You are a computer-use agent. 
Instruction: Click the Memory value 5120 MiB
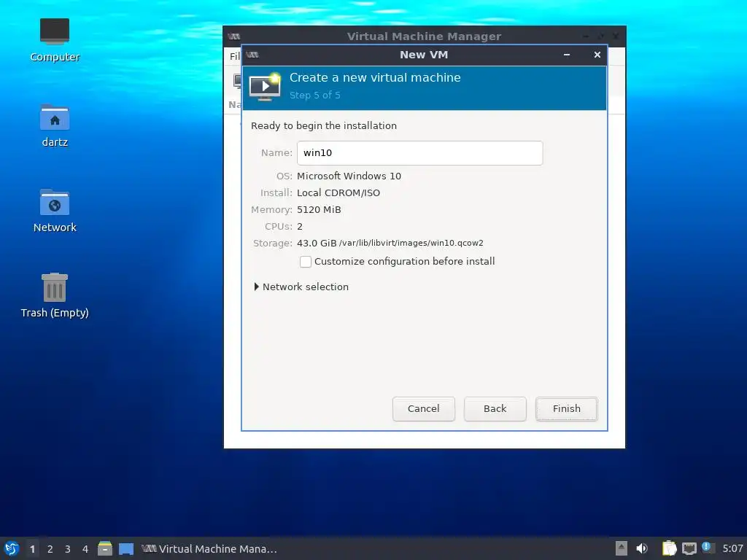(319, 209)
